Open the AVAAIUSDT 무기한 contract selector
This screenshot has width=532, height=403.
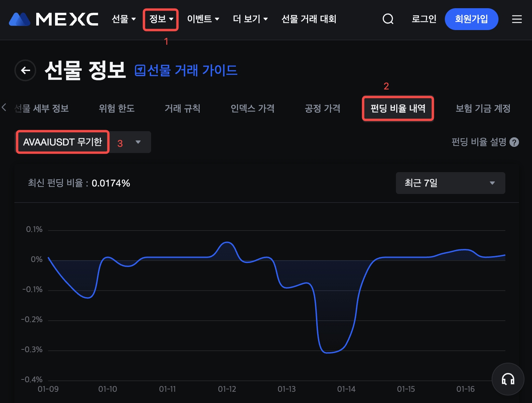(83, 142)
